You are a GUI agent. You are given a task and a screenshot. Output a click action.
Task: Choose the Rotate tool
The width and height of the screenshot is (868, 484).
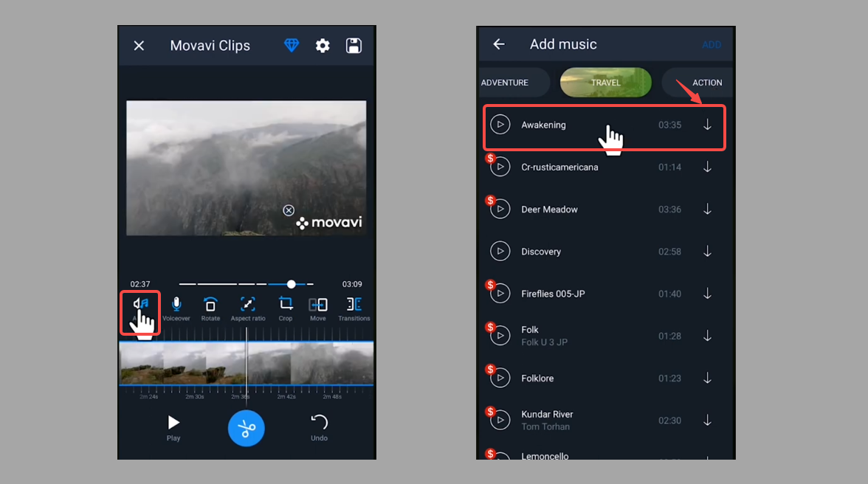pos(210,308)
